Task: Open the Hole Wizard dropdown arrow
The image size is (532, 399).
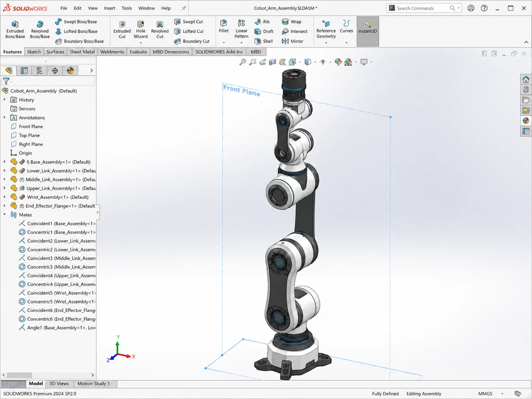Action: pyautogui.click(x=141, y=43)
